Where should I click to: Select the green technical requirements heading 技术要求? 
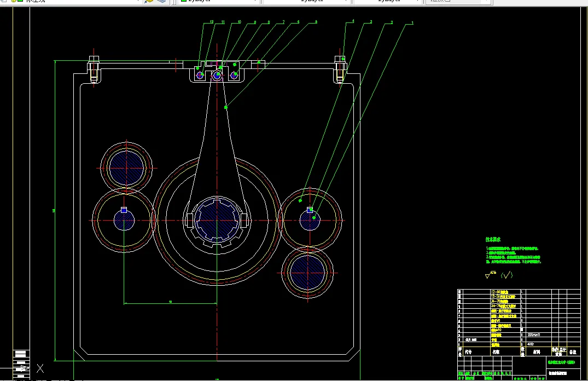(x=493, y=239)
